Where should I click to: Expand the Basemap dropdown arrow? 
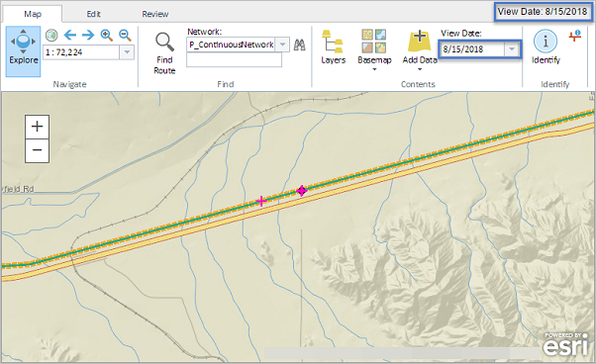coord(374,69)
